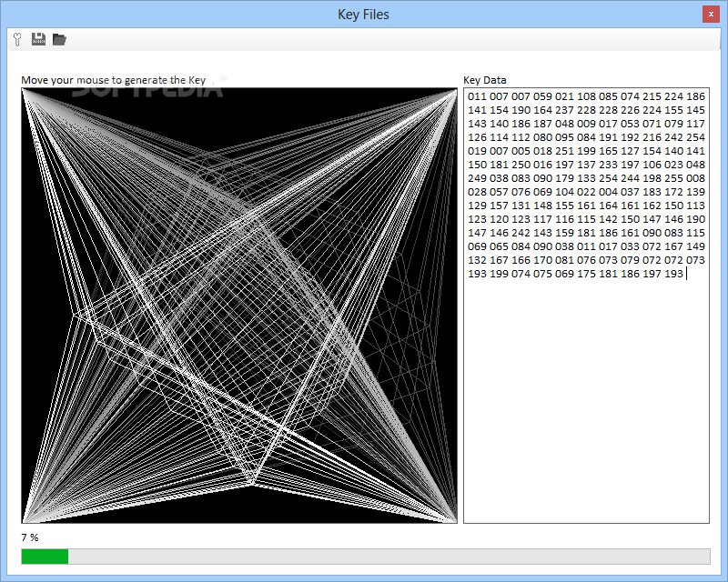This screenshot has height=582, width=728.
Task: Click the 'Key Files' window title
Action: 363,15
